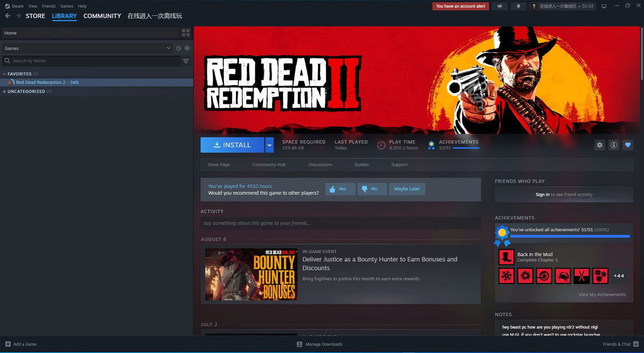Open game info icon
644x353 pixels.
point(614,145)
